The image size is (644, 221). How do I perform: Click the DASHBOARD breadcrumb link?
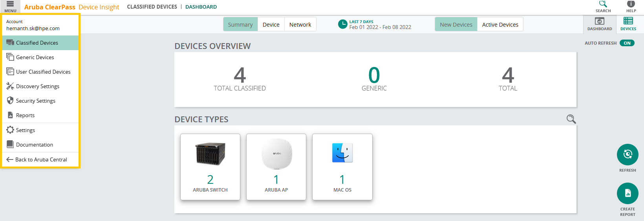(x=201, y=7)
